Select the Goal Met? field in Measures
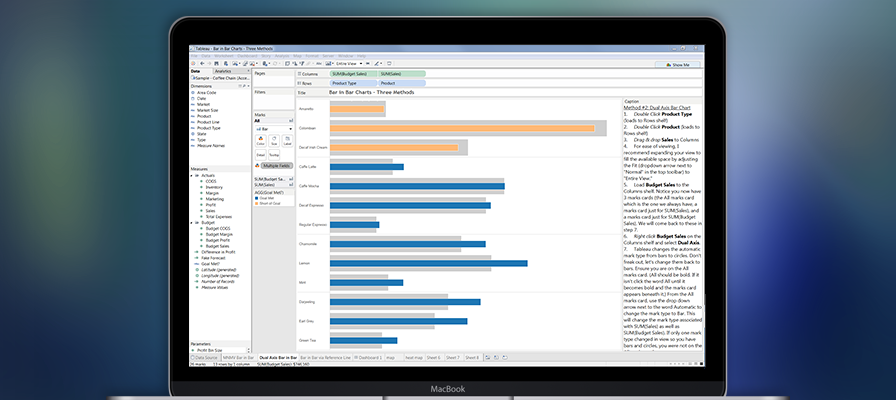This screenshot has width=896, height=400. point(210,263)
